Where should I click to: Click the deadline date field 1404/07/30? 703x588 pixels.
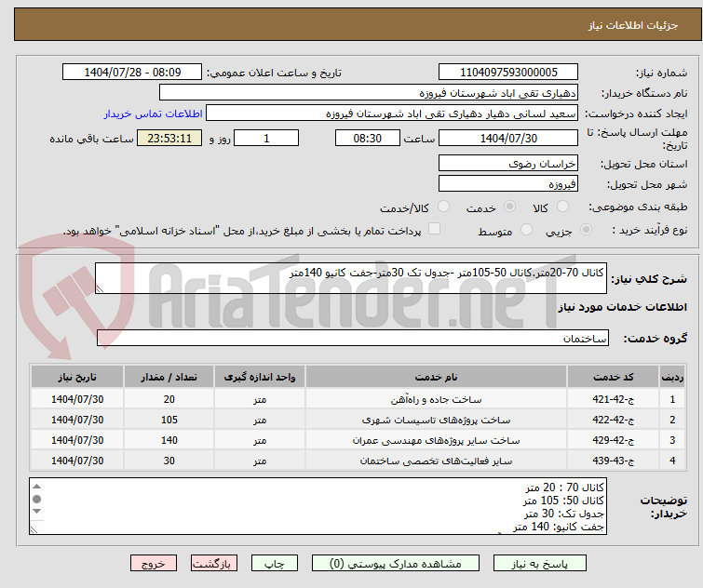(x=508, y=138)
